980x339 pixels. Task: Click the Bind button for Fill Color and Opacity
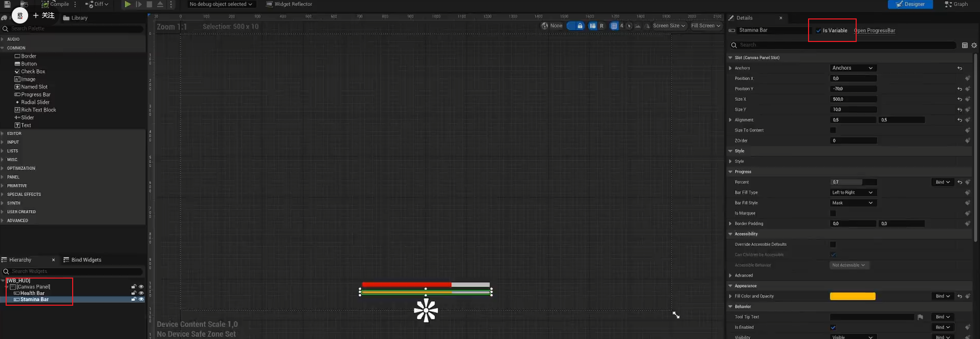pyautogui.click(x=942, y=296)
